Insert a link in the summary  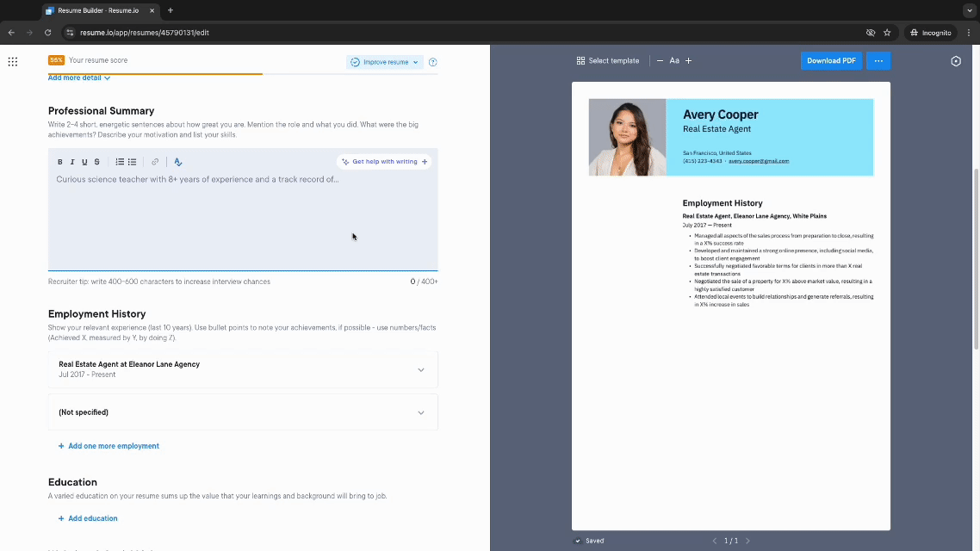pos(155,162)
